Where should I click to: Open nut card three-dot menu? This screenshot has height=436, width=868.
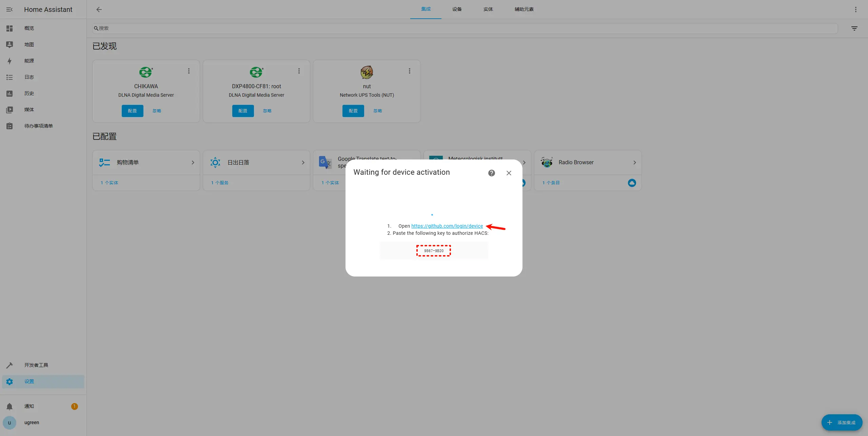(410, 71)
